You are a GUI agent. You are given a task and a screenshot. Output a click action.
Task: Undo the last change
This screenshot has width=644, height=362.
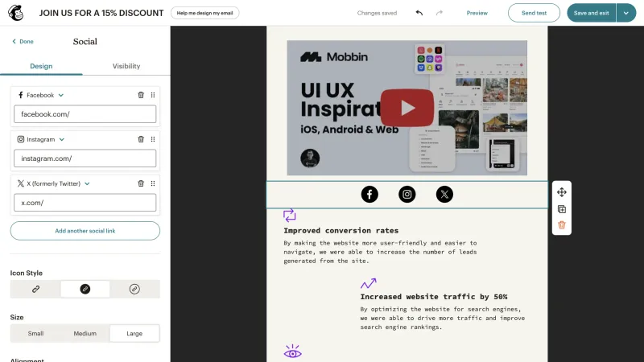(x=419, y=13)
